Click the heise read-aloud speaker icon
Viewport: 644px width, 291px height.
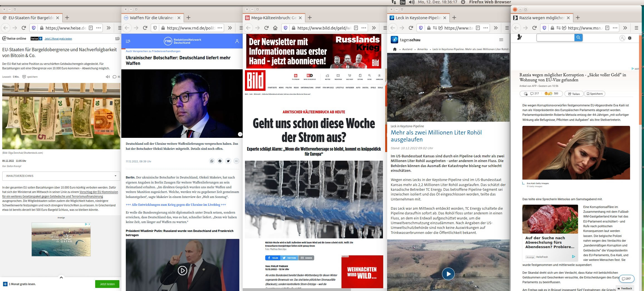click(108, 77)
